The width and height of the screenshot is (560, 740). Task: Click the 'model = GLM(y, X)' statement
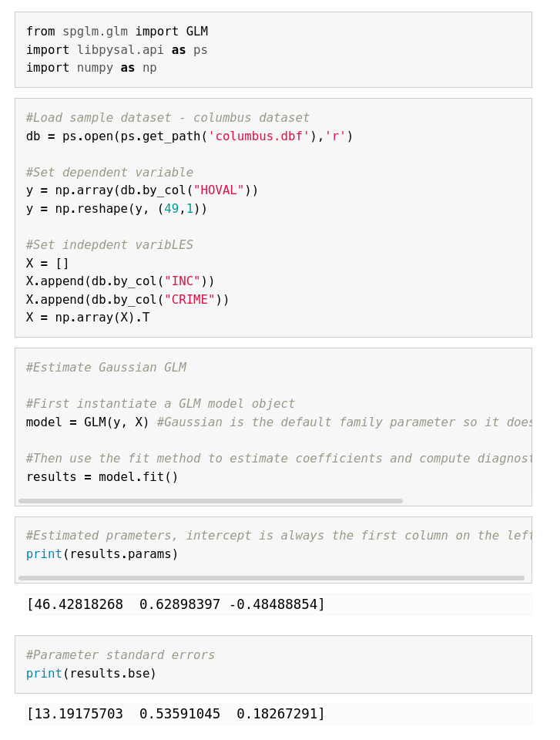(x=88, y=422)
